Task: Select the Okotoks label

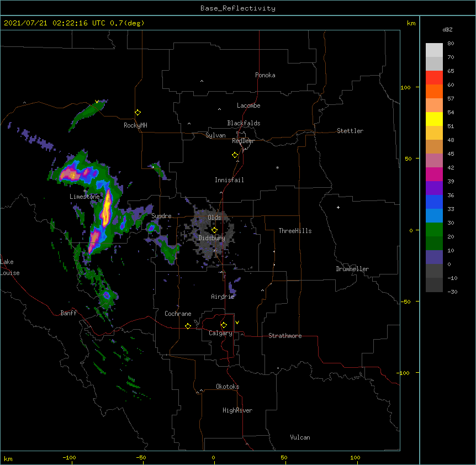Action: coord(228,387)
